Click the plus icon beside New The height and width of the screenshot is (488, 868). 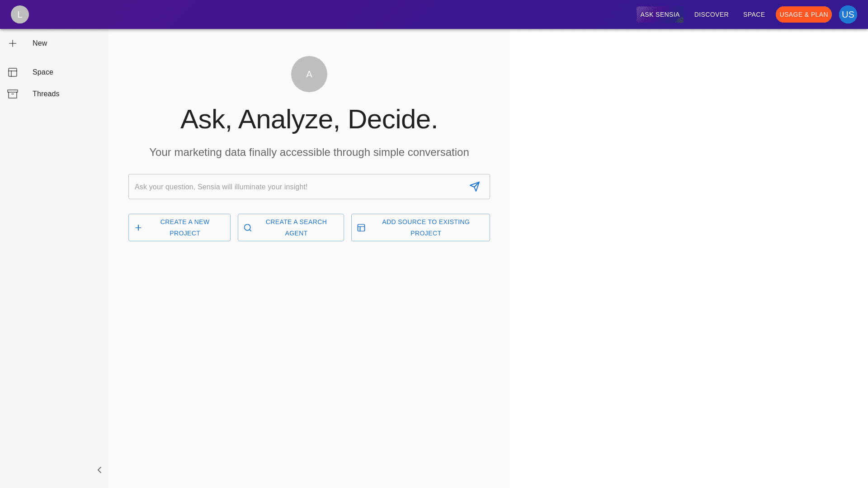click(x=13, y=43)
